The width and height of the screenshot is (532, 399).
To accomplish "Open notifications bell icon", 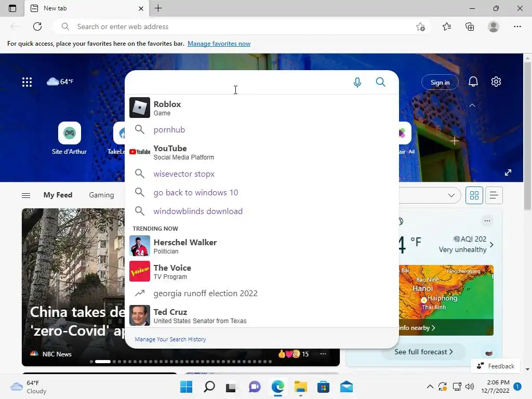I will pos(473,82).
